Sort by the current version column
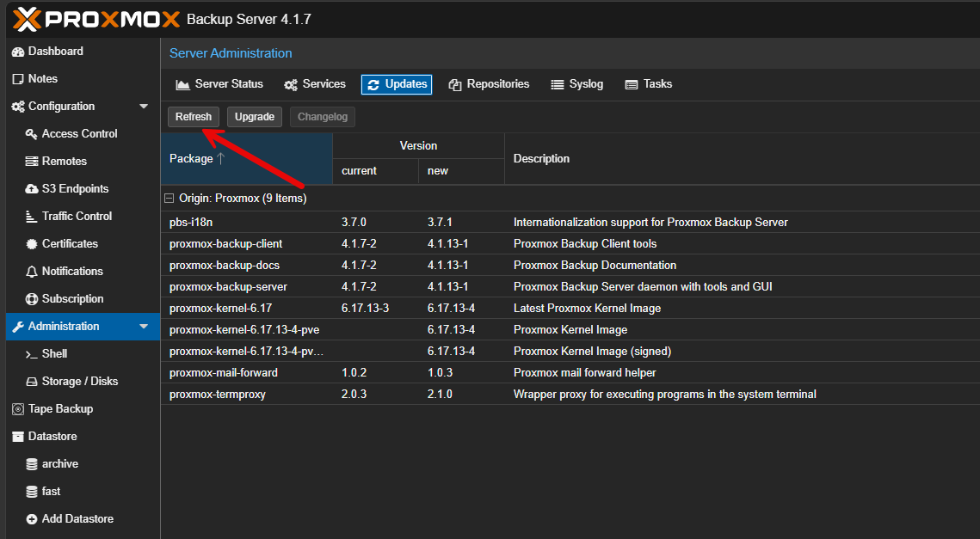This screenshot has width=980, height=539. (375, 171)
